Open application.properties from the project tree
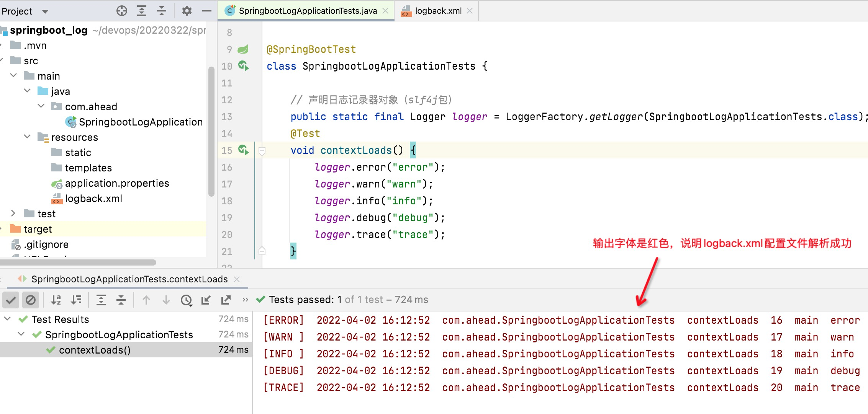868x414 pixels. point(117,183)
